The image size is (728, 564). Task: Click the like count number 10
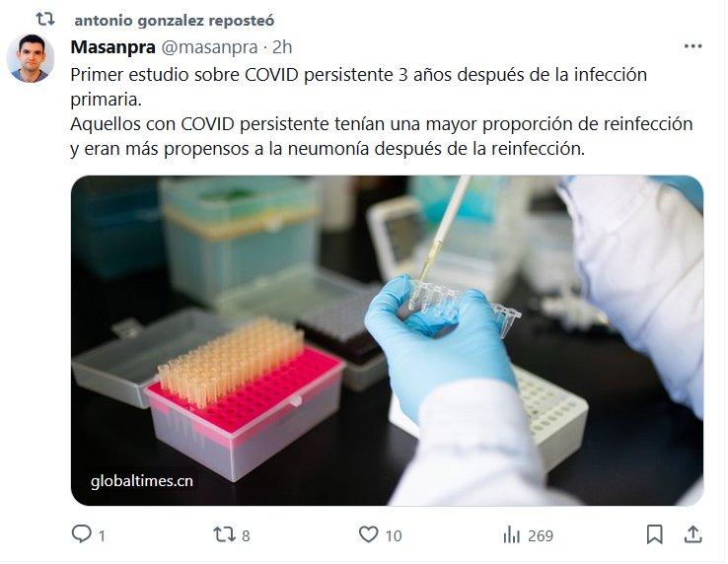(x=394, y=535)
